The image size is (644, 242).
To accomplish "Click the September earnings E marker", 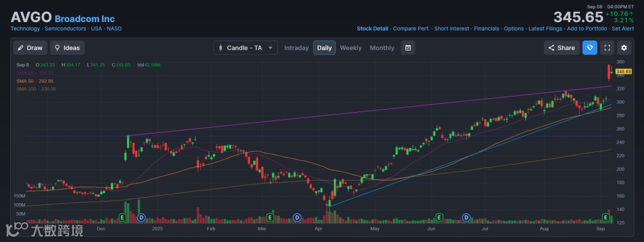I will (x=605, y=217).
